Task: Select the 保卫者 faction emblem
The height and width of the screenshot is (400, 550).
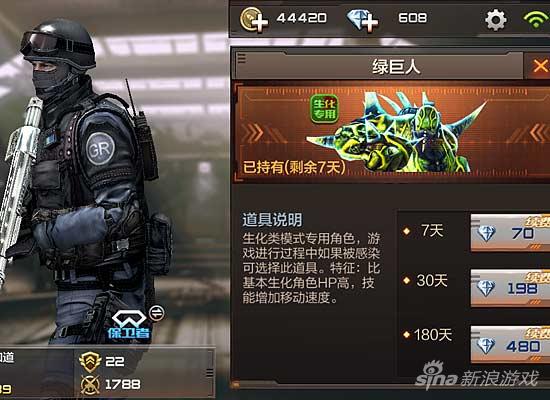Action: pyautogui.click(x=129, y=325)
